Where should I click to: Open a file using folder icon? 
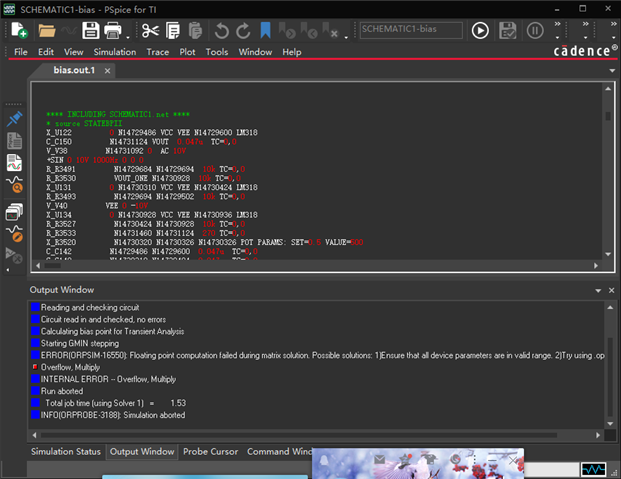(47, 31)
